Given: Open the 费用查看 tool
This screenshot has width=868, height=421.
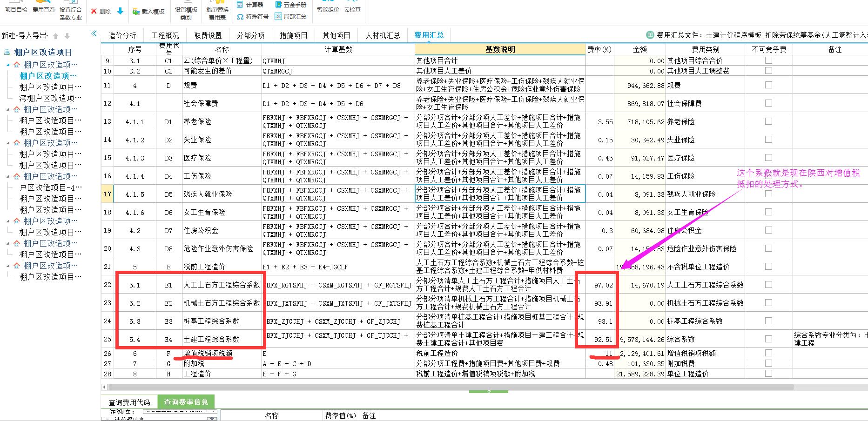Looking at the screenshot, I should click(x=43, y=7).
